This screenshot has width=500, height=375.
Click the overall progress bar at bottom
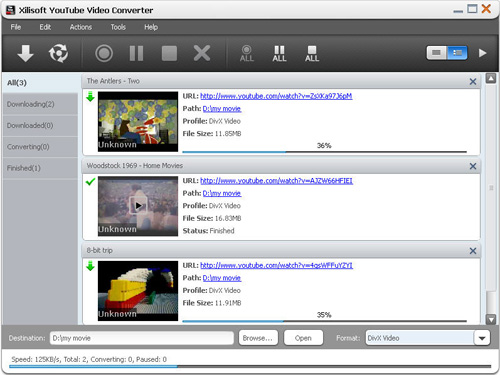pos(250,366)
